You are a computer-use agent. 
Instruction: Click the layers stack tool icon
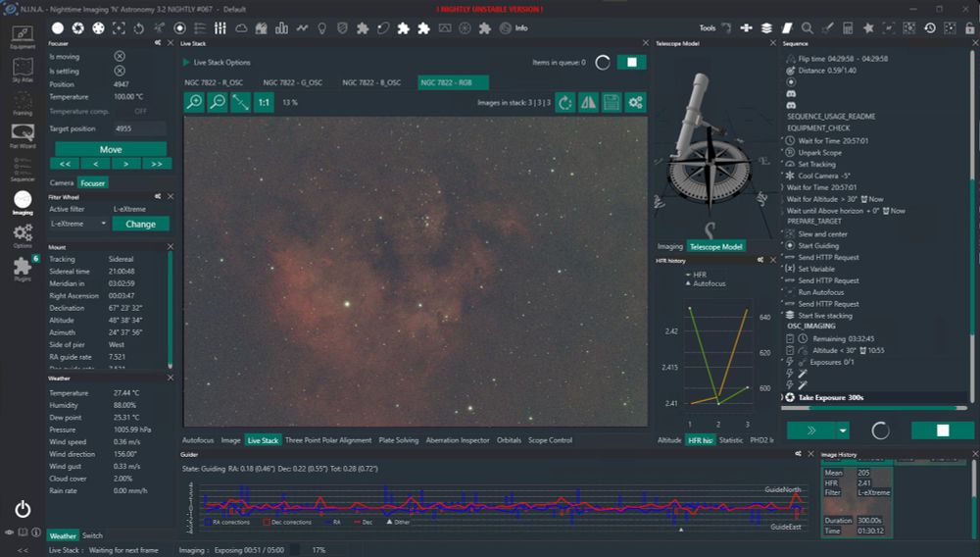point(766,28)
